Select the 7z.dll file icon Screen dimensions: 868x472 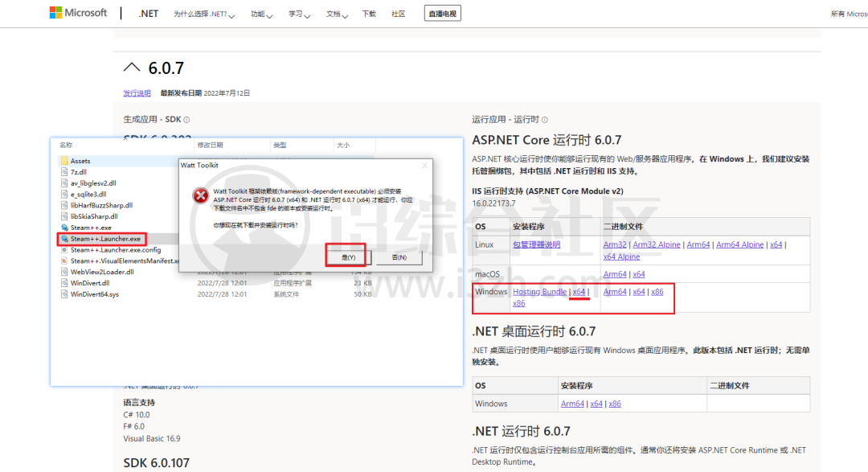(x=64, y=172)
